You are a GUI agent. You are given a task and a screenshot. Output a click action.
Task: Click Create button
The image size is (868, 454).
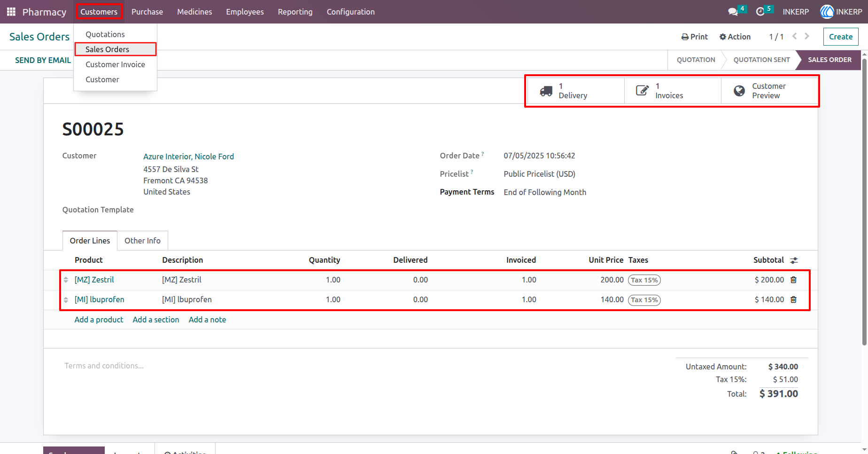840,37
